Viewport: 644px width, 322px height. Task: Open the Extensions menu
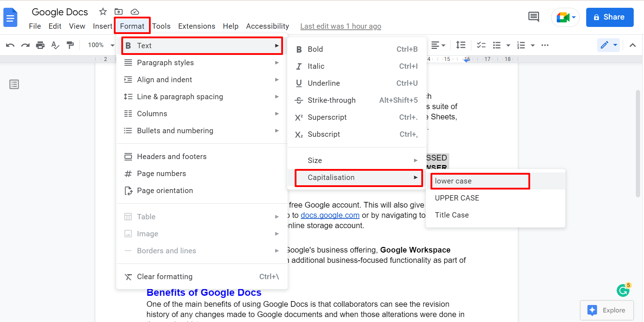point(196,26)
